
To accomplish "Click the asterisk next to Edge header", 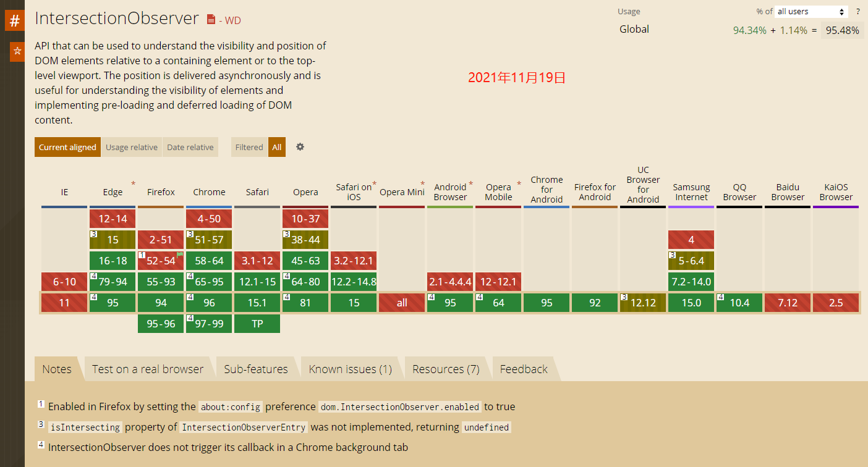I will 133,183.
